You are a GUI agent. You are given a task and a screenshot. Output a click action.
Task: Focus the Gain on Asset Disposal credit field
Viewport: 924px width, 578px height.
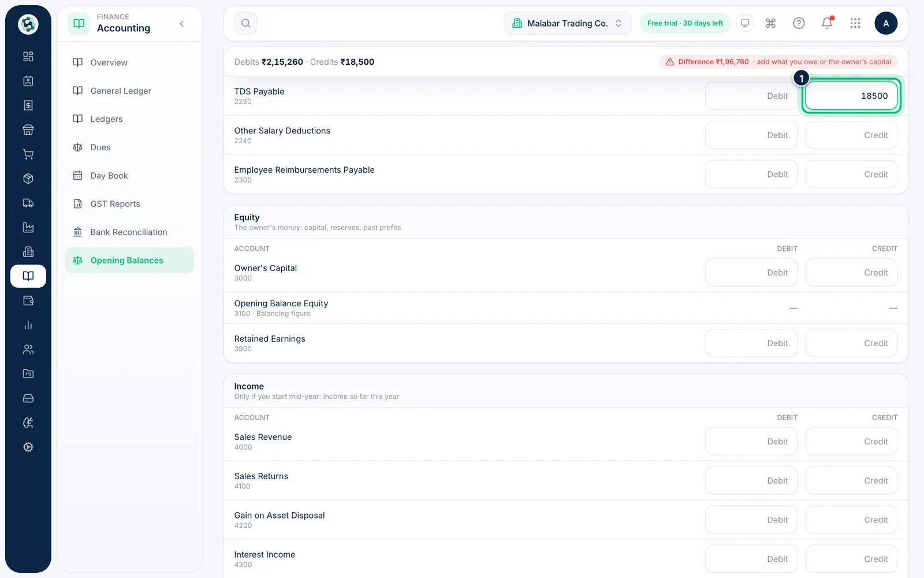click(851, 520)
